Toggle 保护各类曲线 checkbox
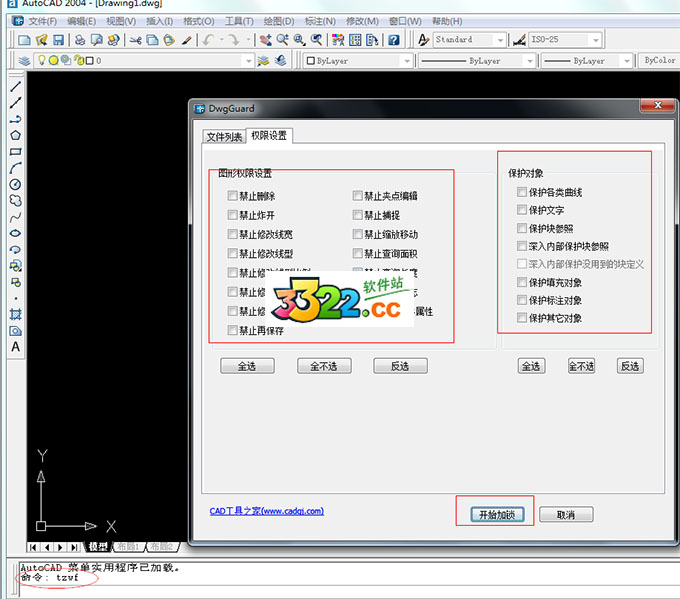This screenshot has width=680, height=599. click(522, 192)
